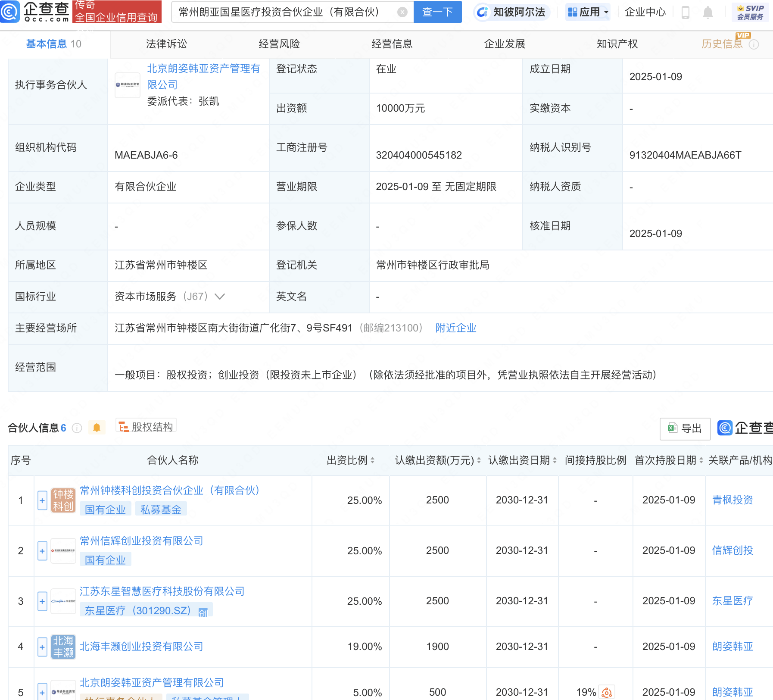Click 东星医疗 related product link

[732, 601]
